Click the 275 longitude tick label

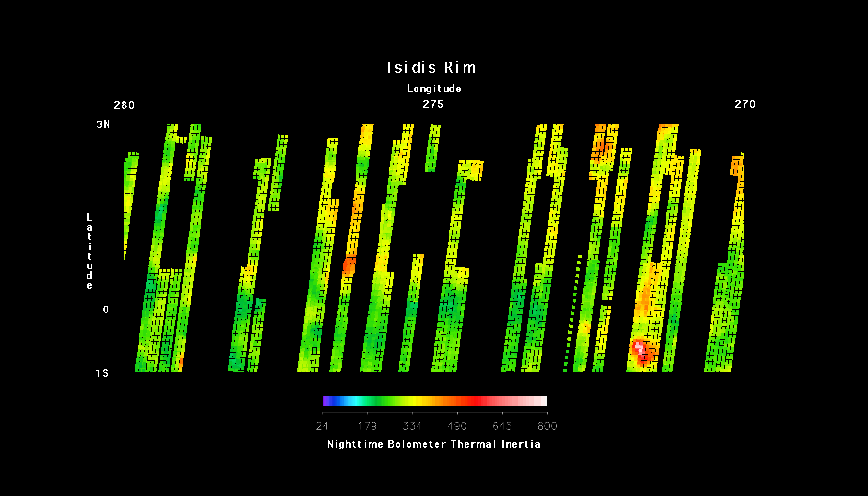[x=434, y=104]
